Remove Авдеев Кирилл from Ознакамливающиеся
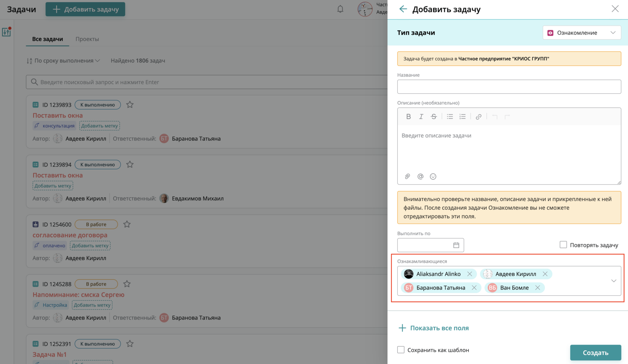 coord(545,274)
